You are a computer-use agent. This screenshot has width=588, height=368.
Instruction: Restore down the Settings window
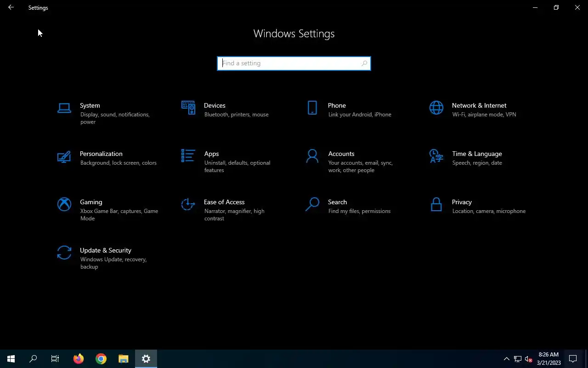coord(556,7)
